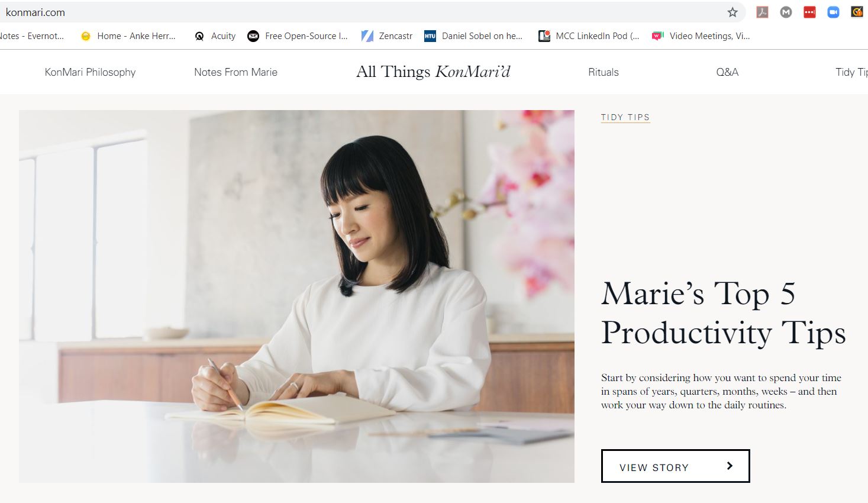The image size is (868, 503).
Task: Open the gray circular M extension
Action: pos(786,12)
